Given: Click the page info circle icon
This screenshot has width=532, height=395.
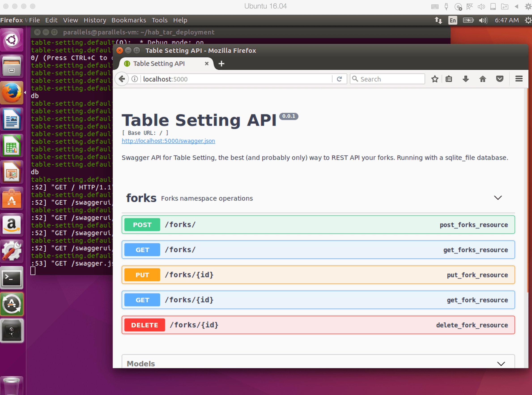Looking at the screenshot, I should (x=134, y=79).
